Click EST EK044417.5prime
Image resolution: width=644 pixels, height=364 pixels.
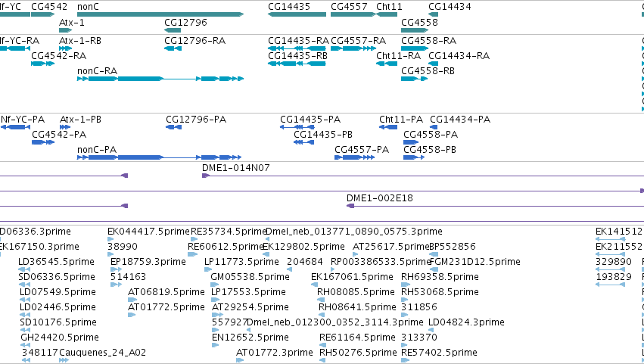[148, 232]
